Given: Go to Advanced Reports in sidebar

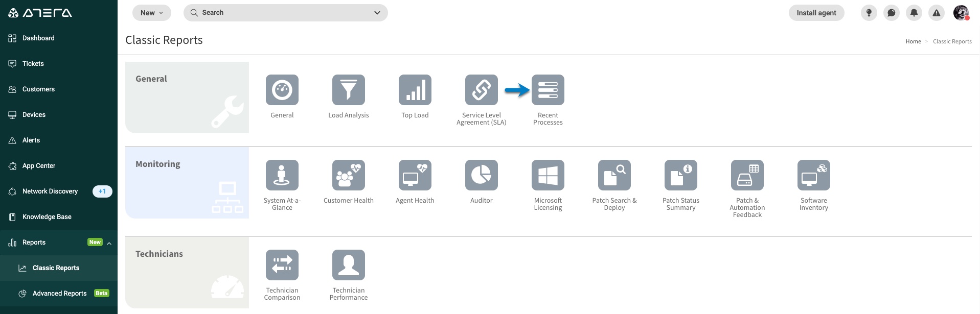Looking at the screenshot, I should click(x=59, y=294).
